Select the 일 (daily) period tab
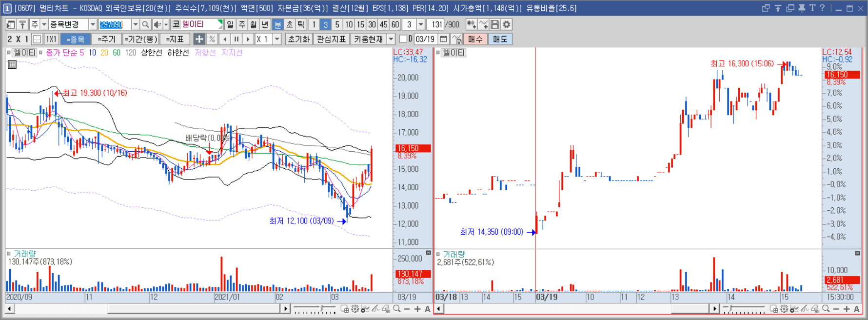This screenshot has height=320, width=868. coord(230,24)
